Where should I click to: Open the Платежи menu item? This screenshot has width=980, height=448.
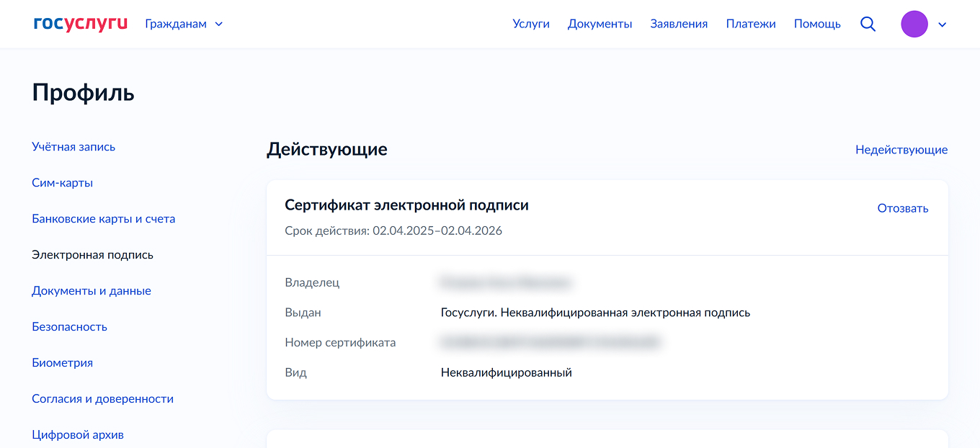(x=751, y=24)
